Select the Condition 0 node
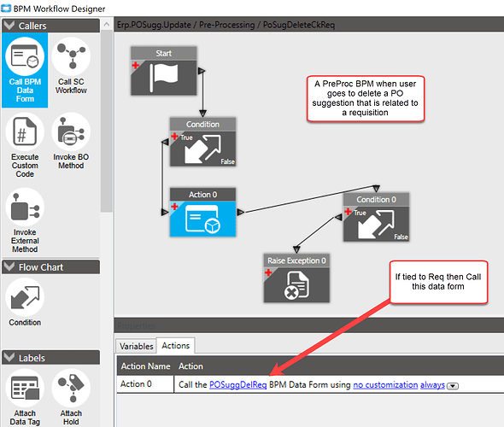This screenshot has height=427, width=504. (376, 217)
